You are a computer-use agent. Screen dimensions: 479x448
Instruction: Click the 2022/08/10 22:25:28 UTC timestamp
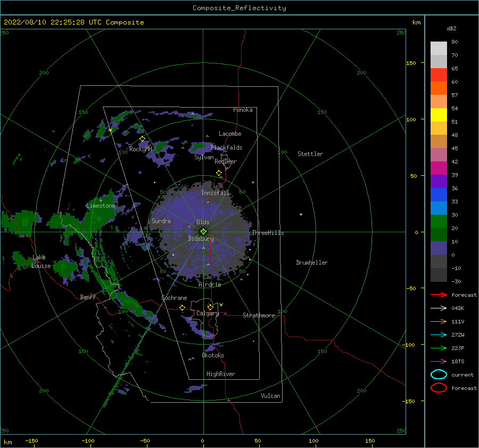73,22
